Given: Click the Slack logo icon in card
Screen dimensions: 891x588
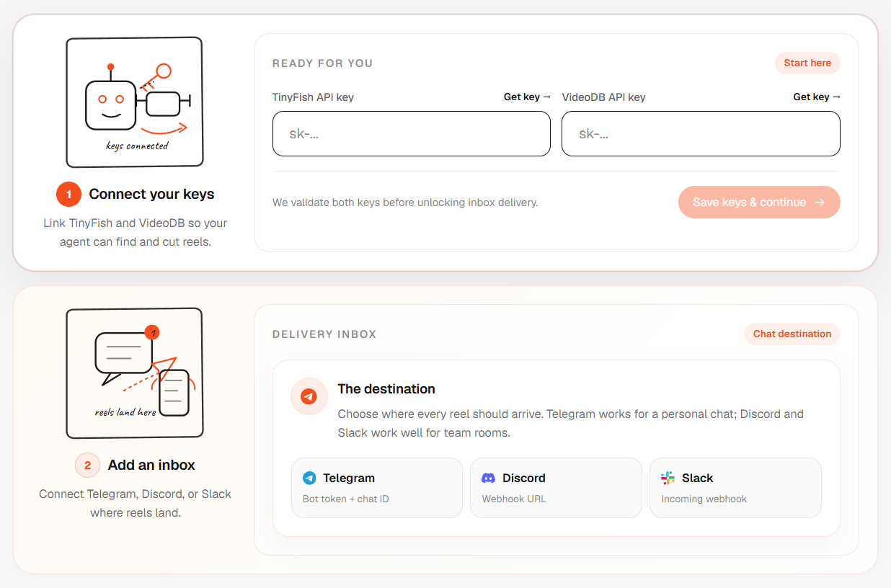Looking at the screenshot, I should coord(668,478).
